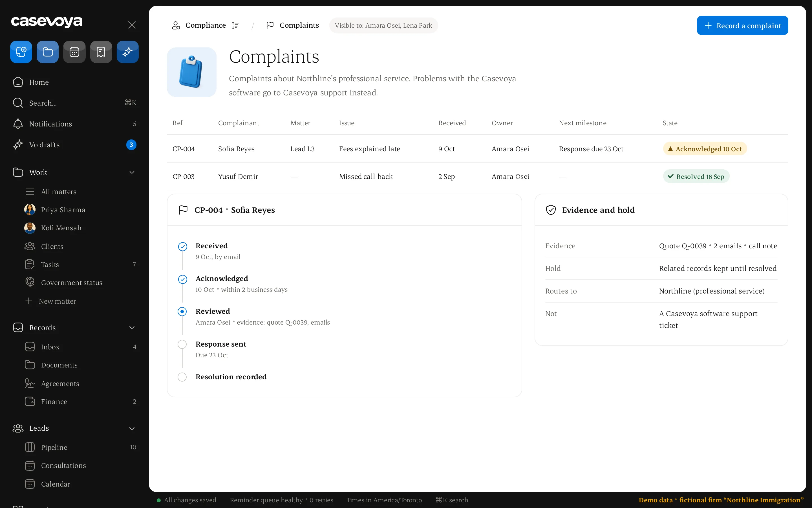The image size is (812, 508).
Task: Open the Agreements signature icon
Action: (30, 383)
